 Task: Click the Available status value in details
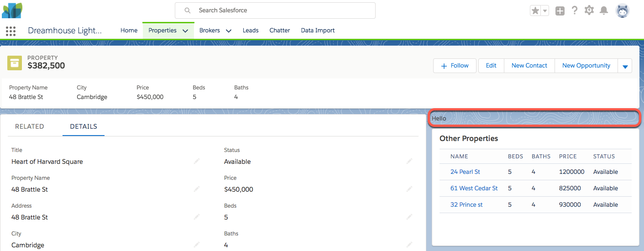click(x=237, y=162)
